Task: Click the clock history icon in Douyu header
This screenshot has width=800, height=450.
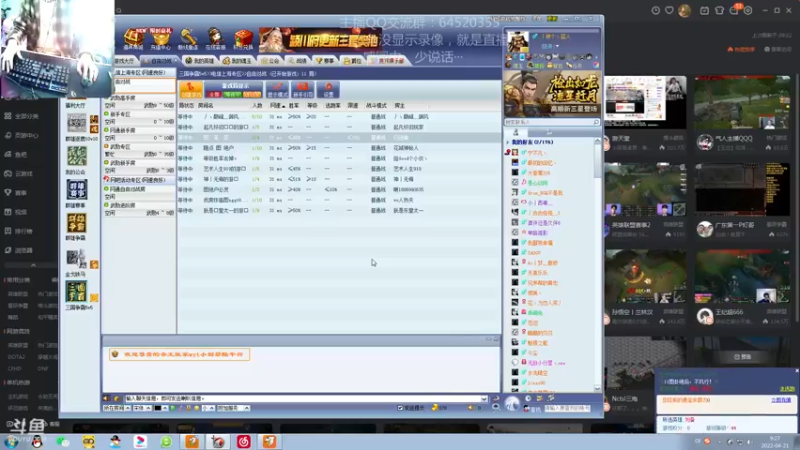Action: coord(656,10)
